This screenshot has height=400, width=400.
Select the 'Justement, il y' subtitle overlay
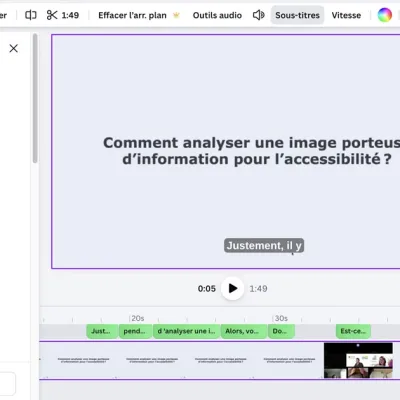pos(264,246)
